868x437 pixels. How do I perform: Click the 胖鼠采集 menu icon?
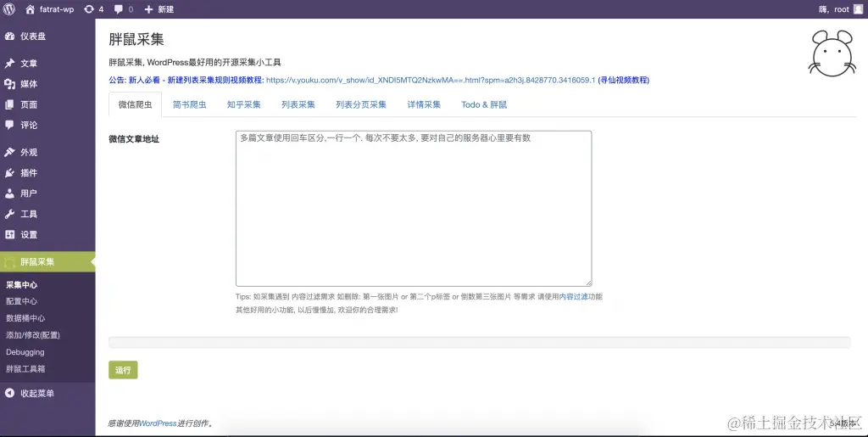(x=9, y=262)
